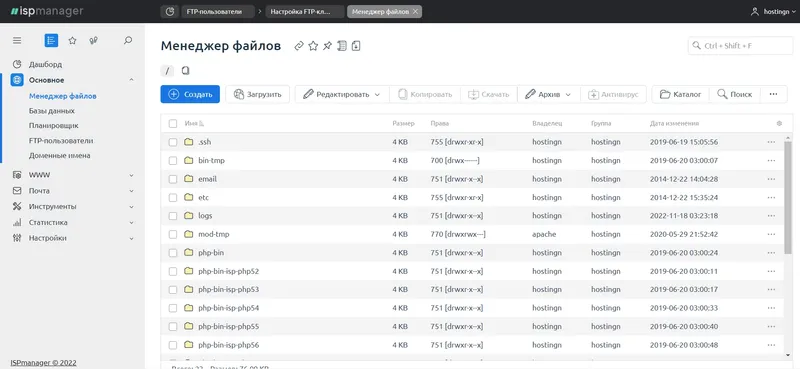Click the Создать button
The height and width of the screenshot is (369, 800).
click(190, 94)
